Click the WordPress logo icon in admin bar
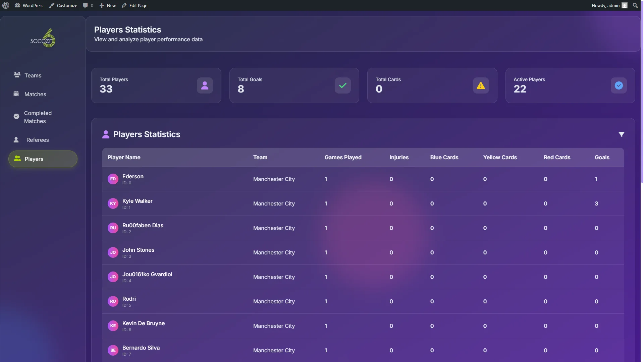This screenshot has height=362, width=644. tap(6, 5)
